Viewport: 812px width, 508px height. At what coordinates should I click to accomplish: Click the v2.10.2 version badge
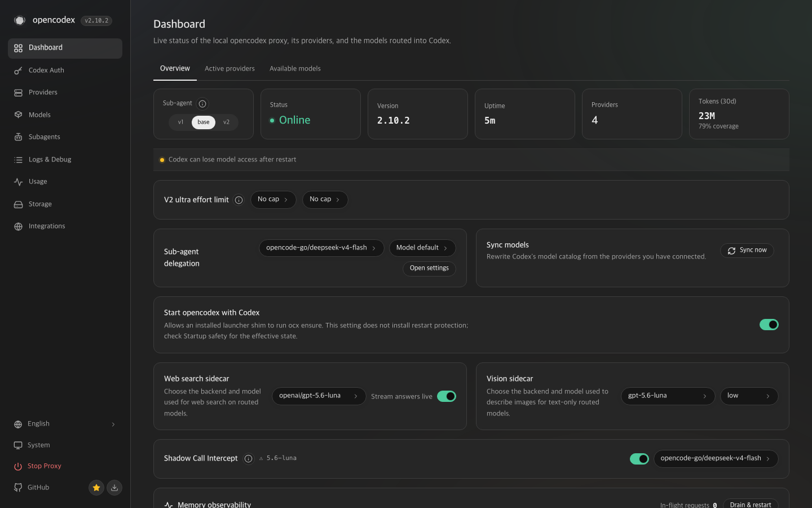click(96, 21)
